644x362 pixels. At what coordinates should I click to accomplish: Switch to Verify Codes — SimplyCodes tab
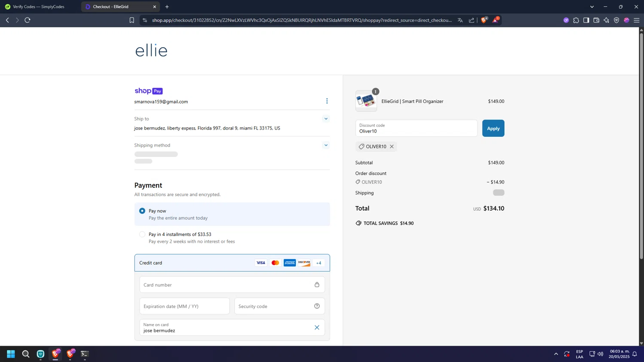tap(39, 7)
